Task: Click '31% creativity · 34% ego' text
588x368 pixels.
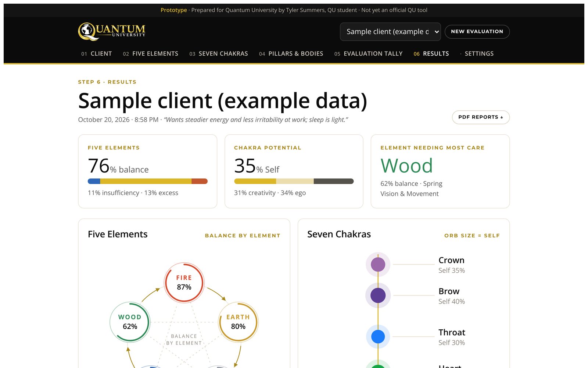Action: [270, 193]
